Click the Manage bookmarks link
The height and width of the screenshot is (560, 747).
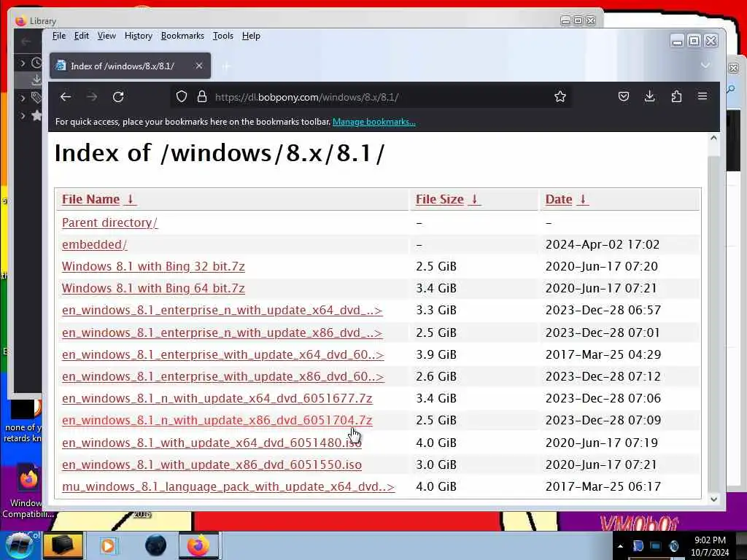click(x=374, y=122)
